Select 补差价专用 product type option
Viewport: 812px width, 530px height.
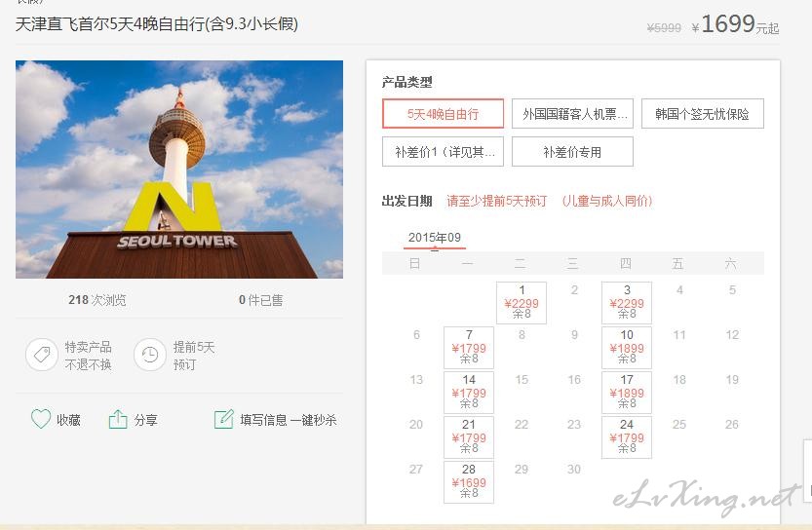coord(573,152)
